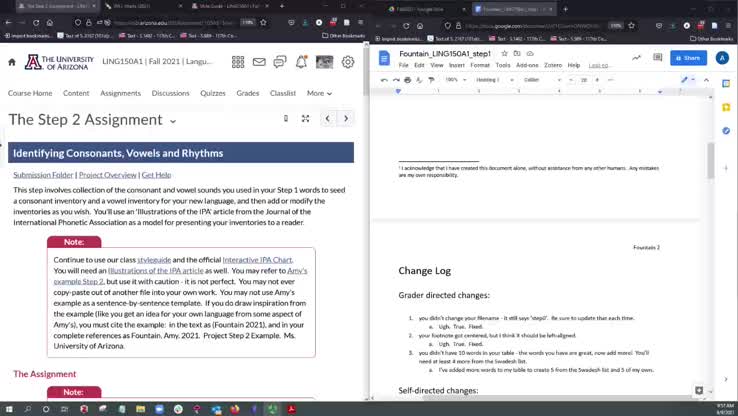The width and height of the screenshot is (738, 416).
Task: Select the Assignments navigation tab
Action: [120, 93]
